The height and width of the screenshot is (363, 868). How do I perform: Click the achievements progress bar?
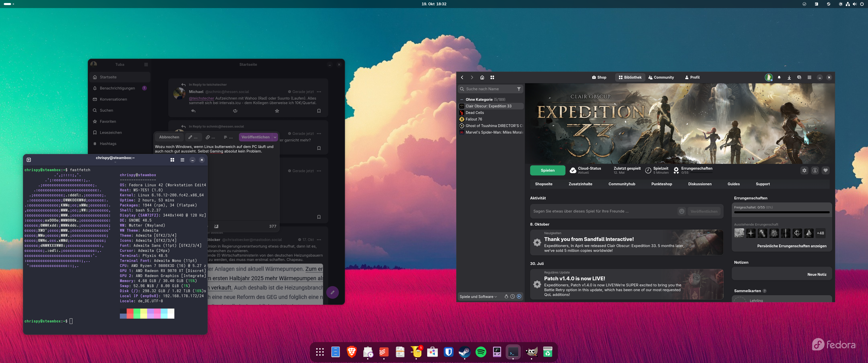point(781,212)
